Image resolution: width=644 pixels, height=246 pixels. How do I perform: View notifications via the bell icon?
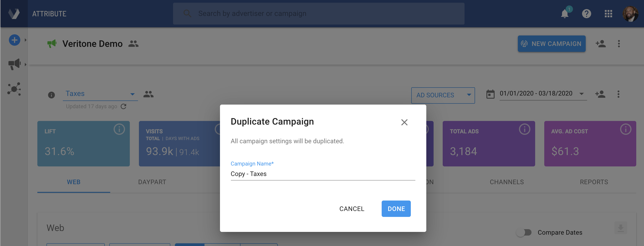click(x=565, y=14)
